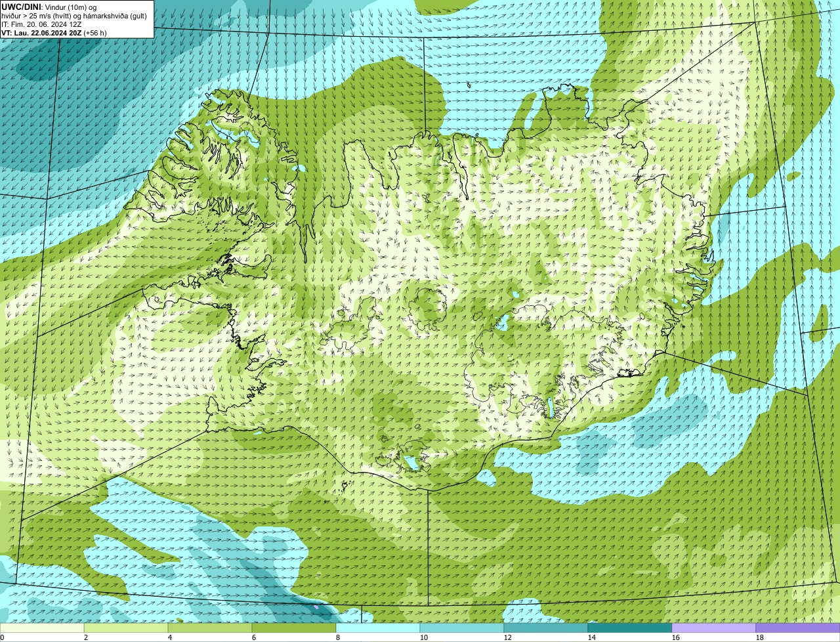
Task: Choose the dark teal 14–16 legend swatch
Action: 630,628
